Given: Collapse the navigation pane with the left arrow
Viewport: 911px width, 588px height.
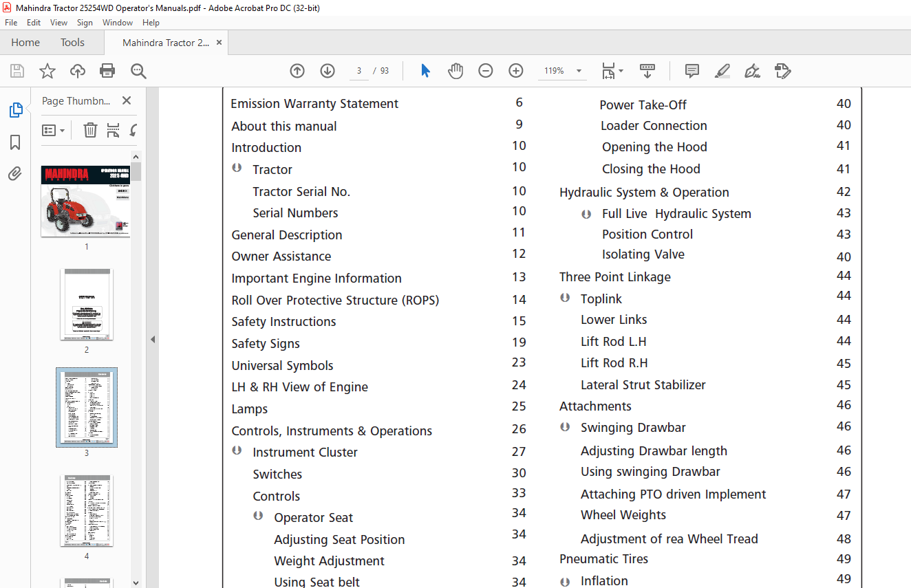Looking at the screenshot, I should (153, 339).
